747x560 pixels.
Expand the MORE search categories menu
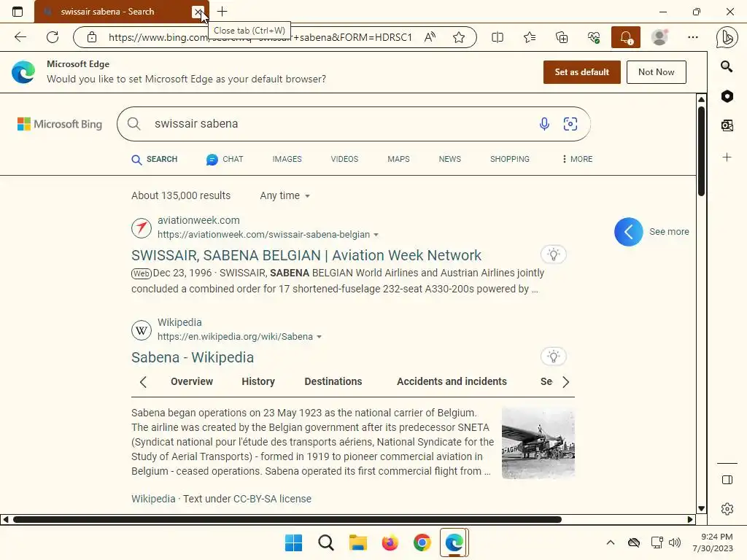(x=577, y=159)
